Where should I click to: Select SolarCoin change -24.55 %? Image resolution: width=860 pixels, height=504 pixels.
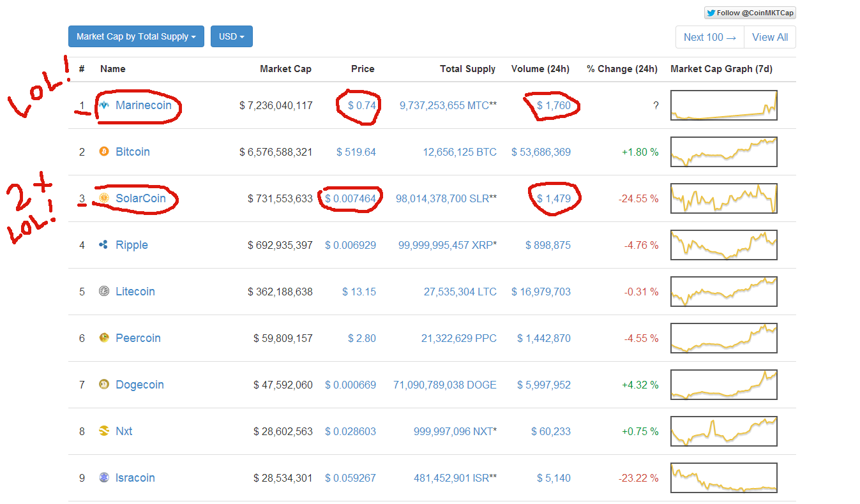(x=638, y=198)
